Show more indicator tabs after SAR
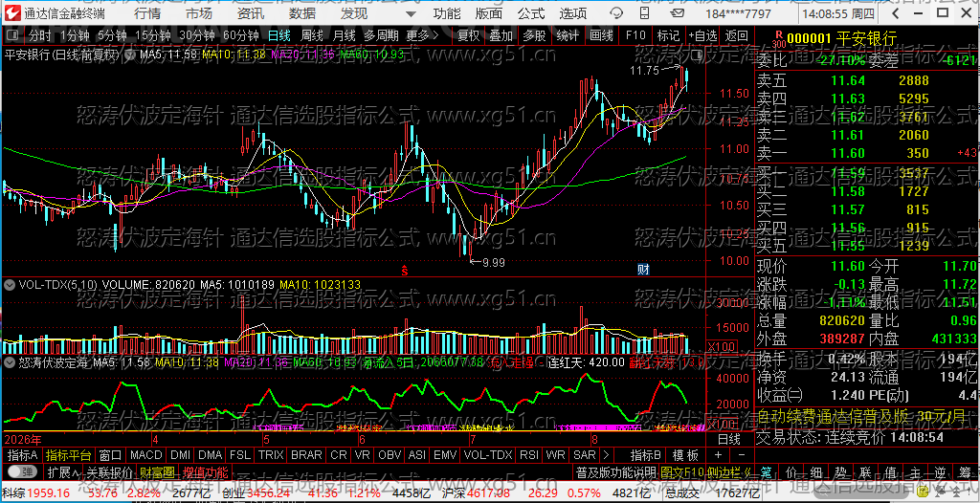 (605, 455)
